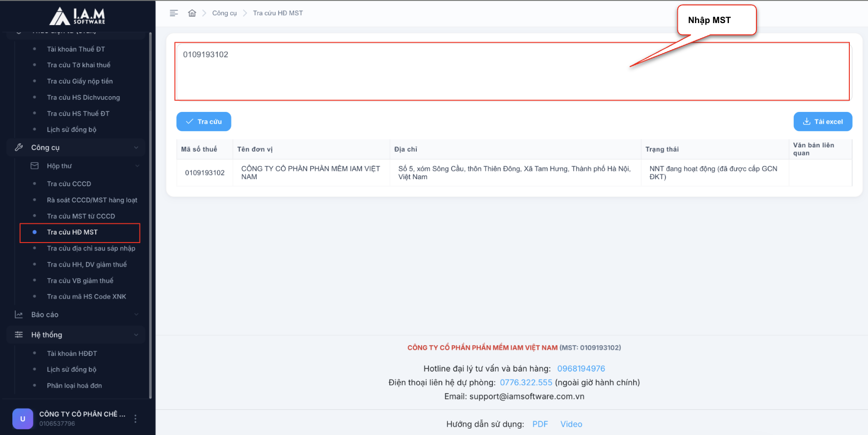Image resolution: width=868 pixels, height=435 pixels.
Task: Download results with Tải excel button
Action: point(822,122)
